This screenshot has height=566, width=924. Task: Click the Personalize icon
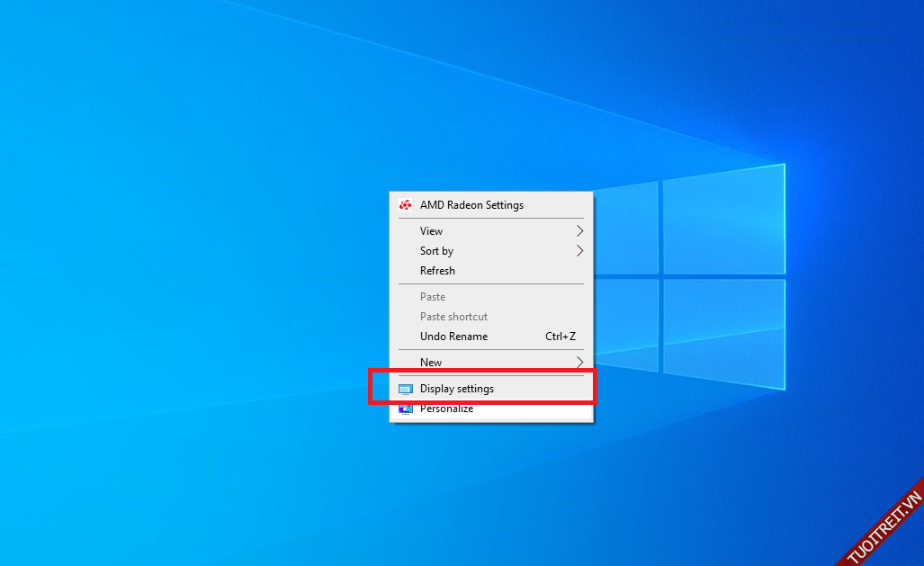[406, 409]
